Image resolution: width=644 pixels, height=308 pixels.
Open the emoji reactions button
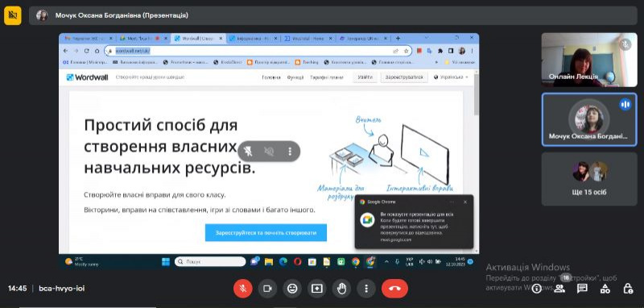[292, 289]
